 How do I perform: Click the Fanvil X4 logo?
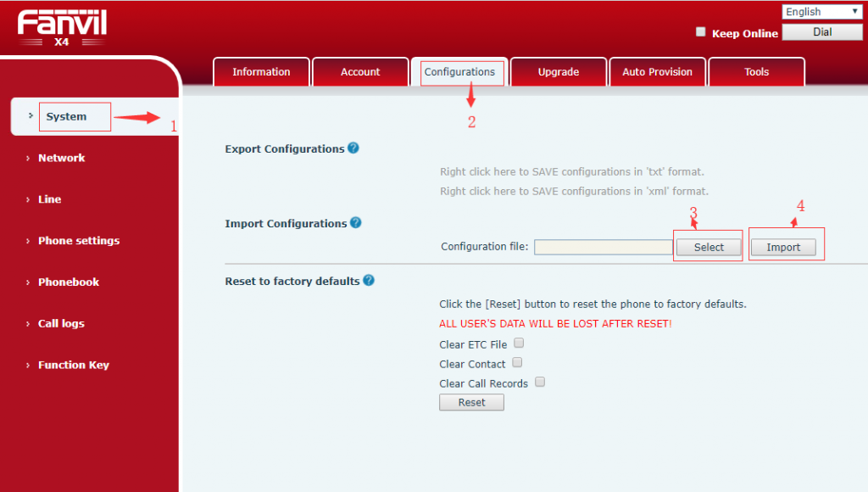point(62,29)
